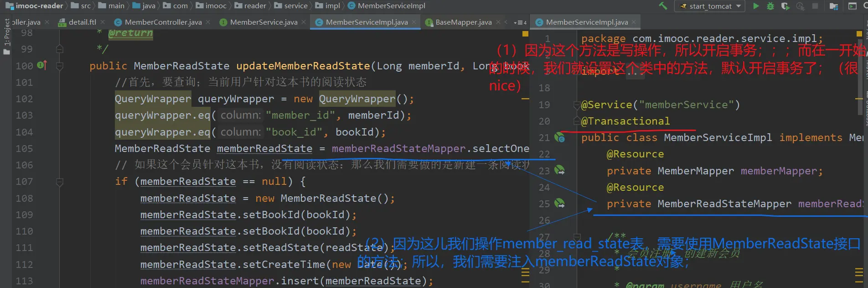Click the gutter navigation icon on right-pane line 23

click(x=559, y=170)
